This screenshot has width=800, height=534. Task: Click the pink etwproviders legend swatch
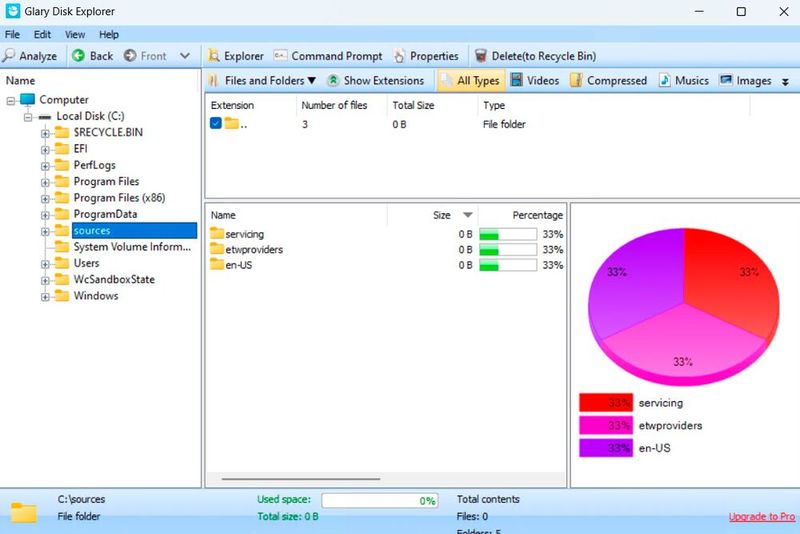pos(606,425)
